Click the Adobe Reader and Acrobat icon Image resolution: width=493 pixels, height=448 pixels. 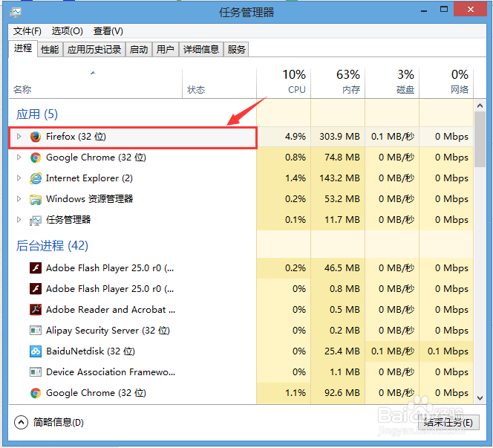click(x=36, y=310)
